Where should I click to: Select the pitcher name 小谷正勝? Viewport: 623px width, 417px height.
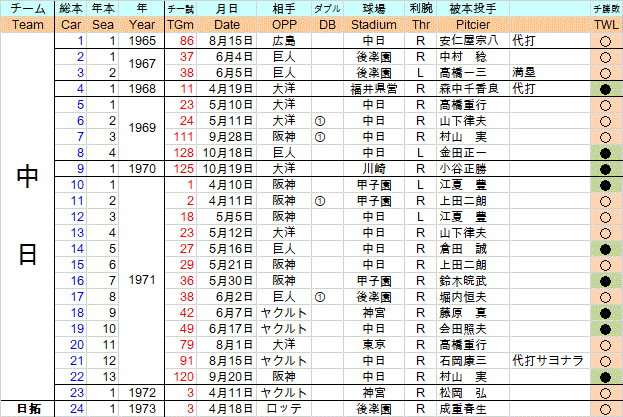[462, 168]
